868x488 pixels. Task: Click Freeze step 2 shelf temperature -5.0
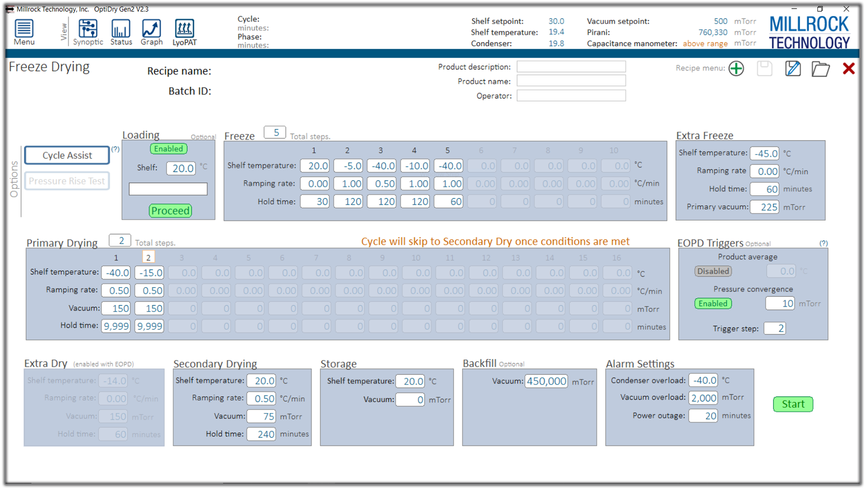point(348,166)
